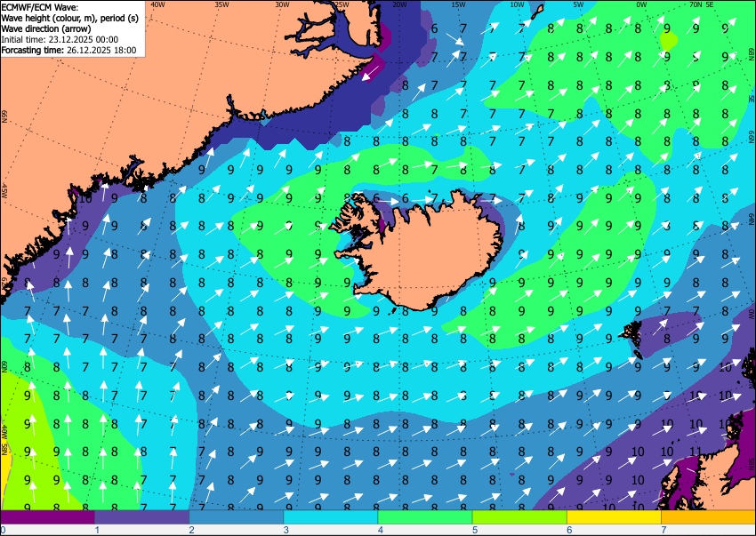Click the '30W' longitude label at top
This screenshot has height=536, width=756.
(283, 4)
